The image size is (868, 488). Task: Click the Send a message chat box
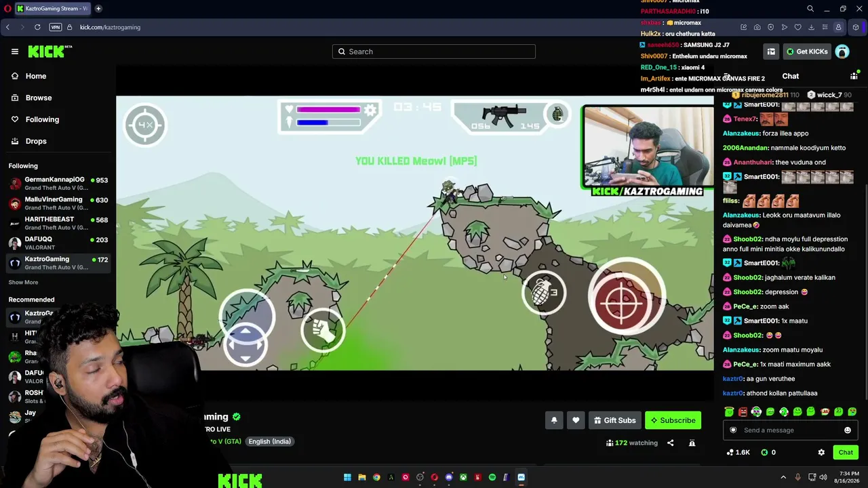(x=790, y=430)
